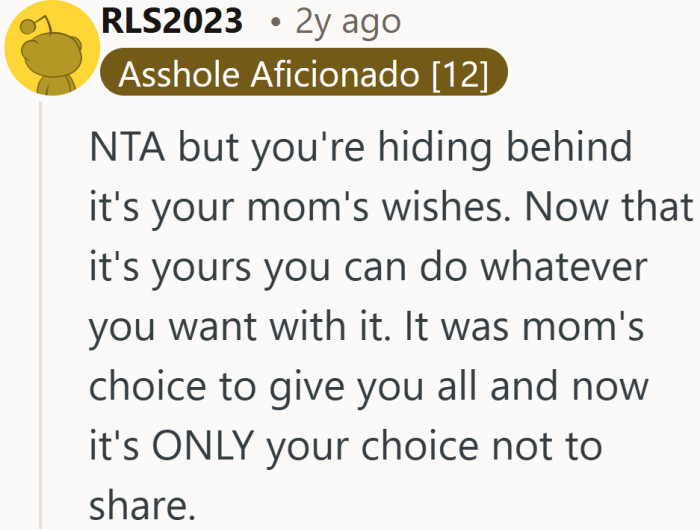This screenshot has height=529, width=700.
Task: Click the line beginning "it's your mom's wishes"
Action: [390, 208]
